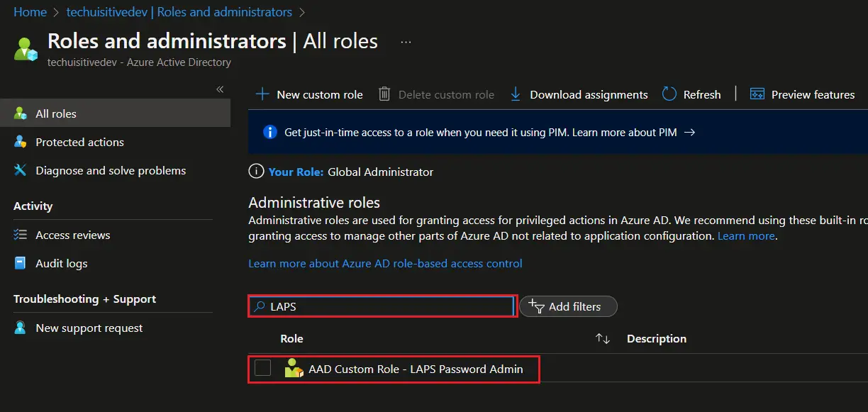This screenshot has height=412, width=868.
Task: Select Access reviews in the sidebar
Action: point(74,235)
